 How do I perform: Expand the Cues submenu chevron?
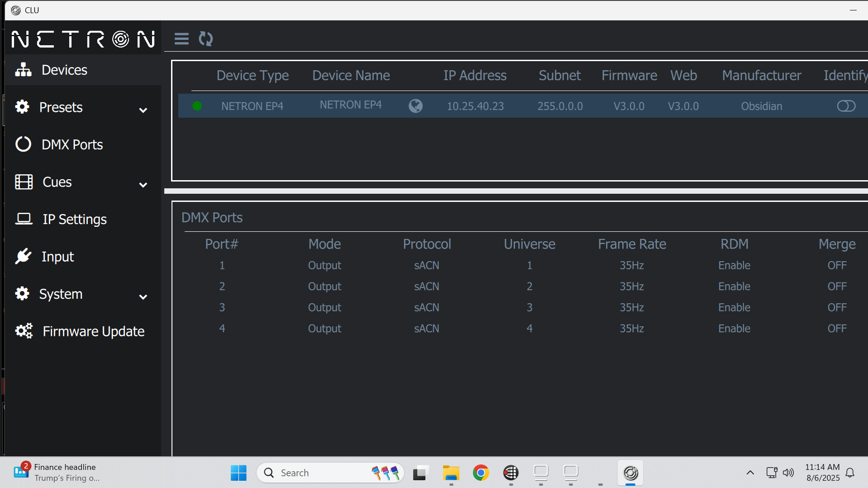pyautogui.click(x=143, y=185)
